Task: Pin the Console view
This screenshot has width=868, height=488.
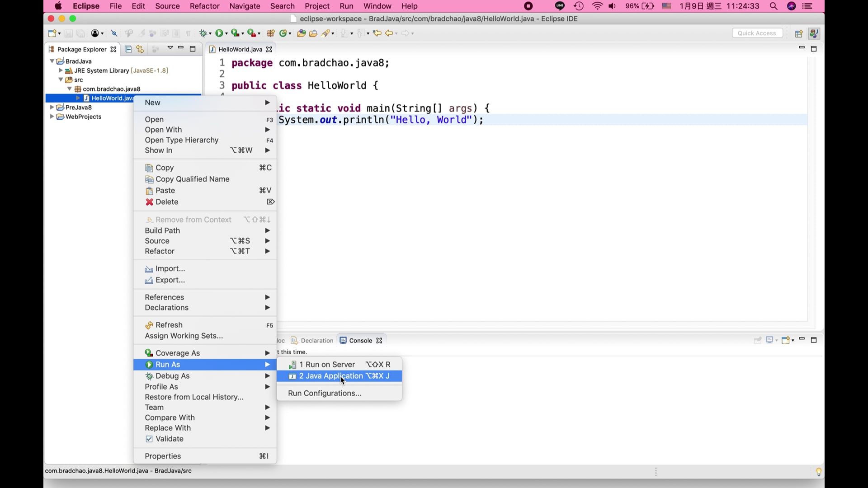Action: point(758,340)
